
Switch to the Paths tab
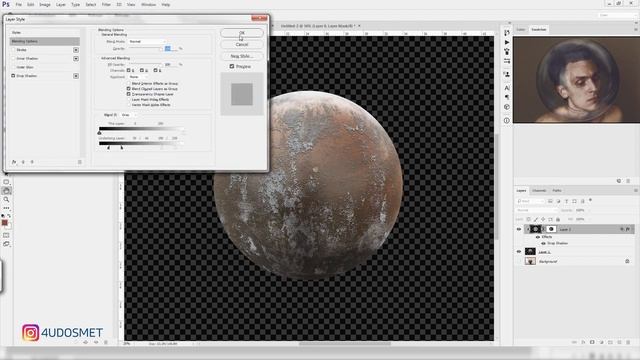point(557,191)
